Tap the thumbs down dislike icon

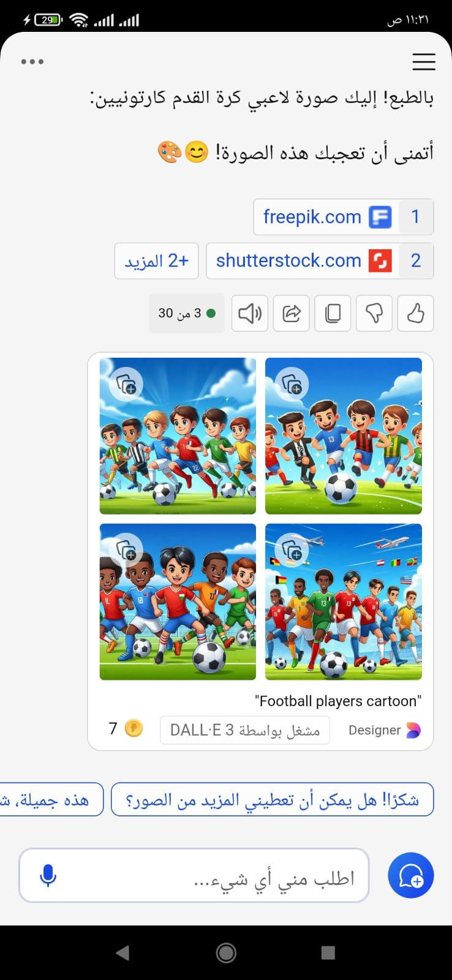coord(374,313)
